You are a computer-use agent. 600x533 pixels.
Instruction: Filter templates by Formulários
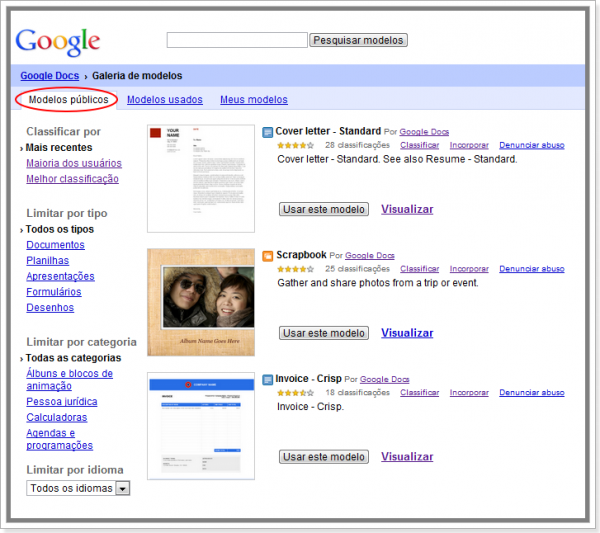coord(54,292)
